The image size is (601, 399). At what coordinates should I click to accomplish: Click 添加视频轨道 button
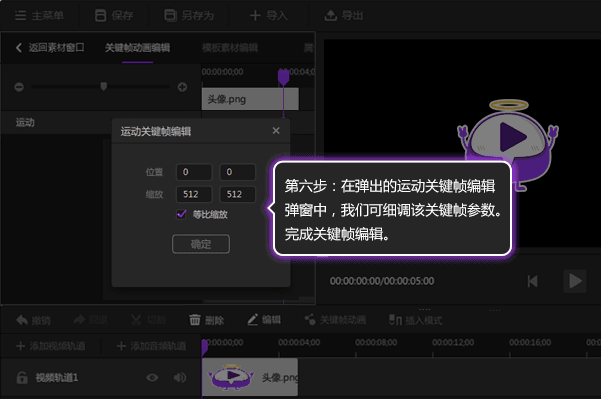(51, 346)
